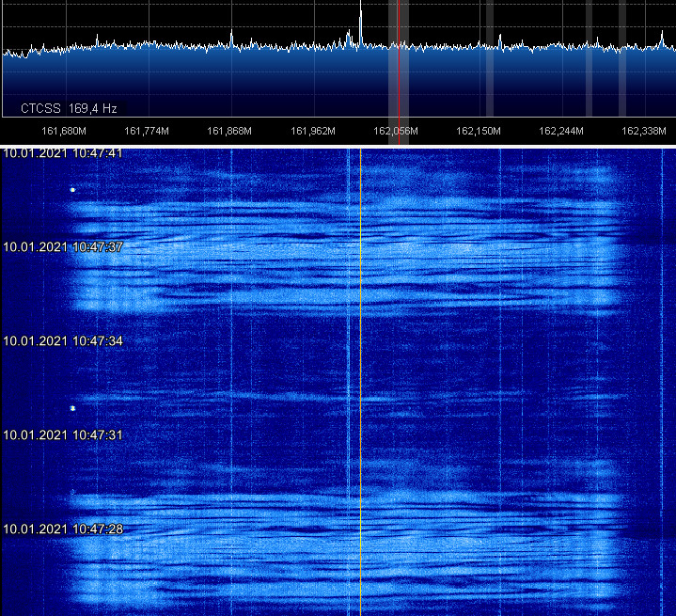Click the 10:47:37 waterfall timestamp

63,247
